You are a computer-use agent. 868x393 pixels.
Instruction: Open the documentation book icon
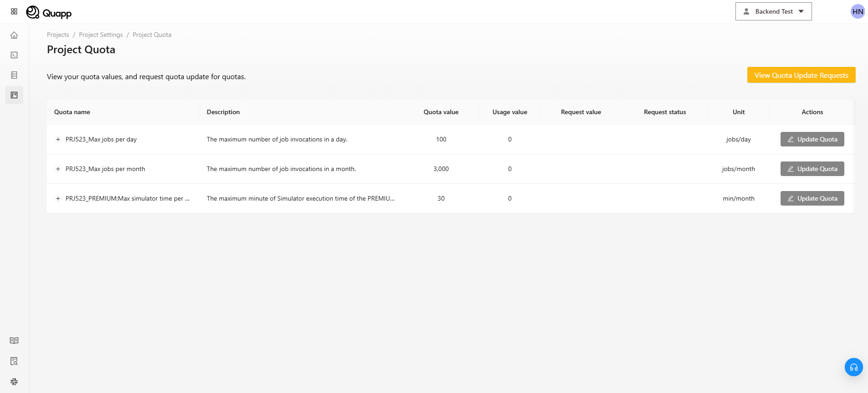(x=14, y=341)
